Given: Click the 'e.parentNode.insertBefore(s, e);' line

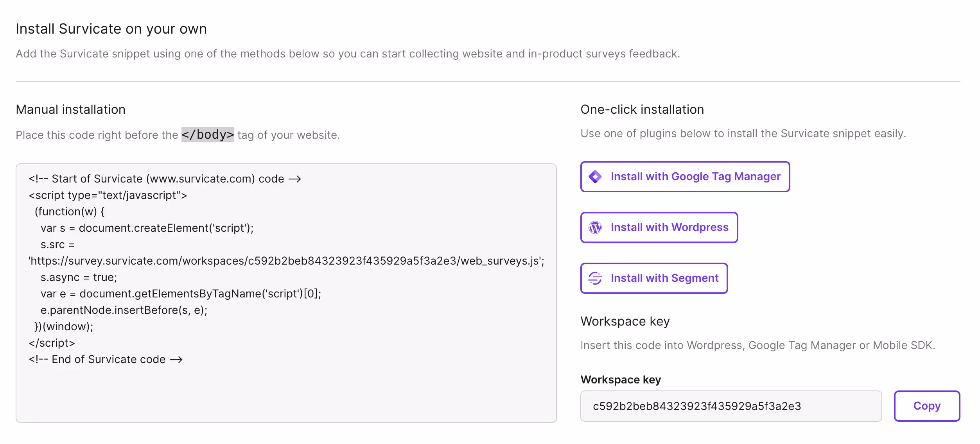Looking at the screenshot, I should (124, 310).
